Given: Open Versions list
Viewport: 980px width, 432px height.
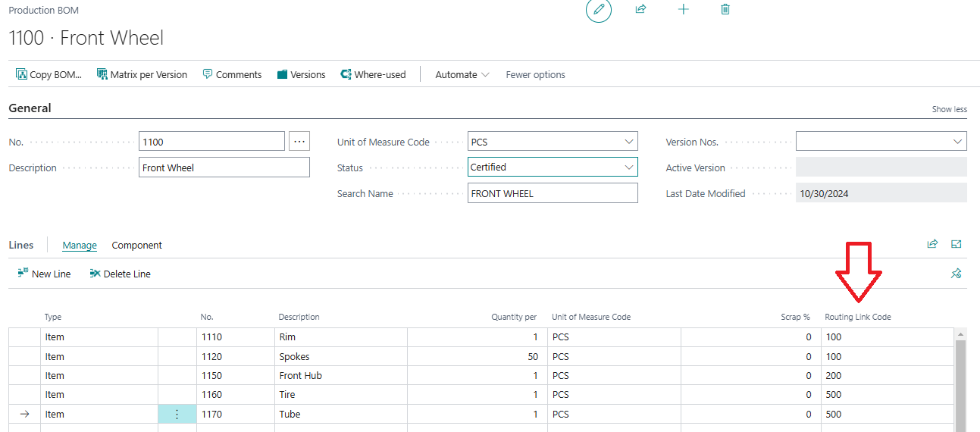Looking at the screenshot, I should tap(301, 74).
